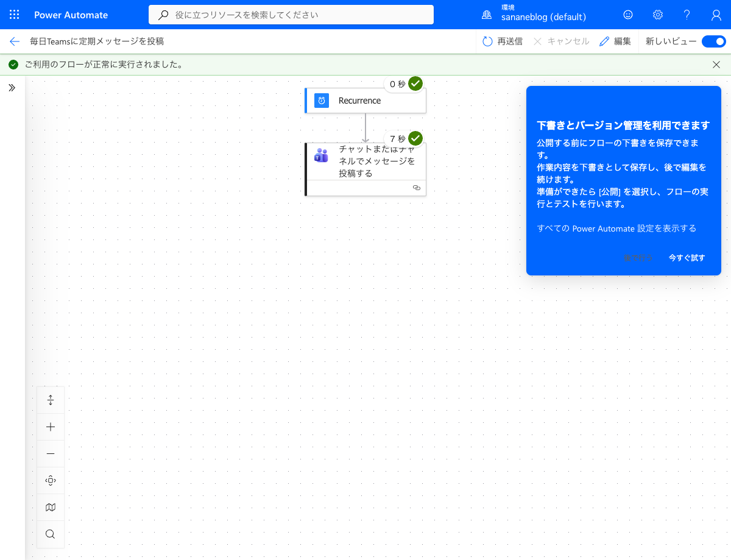This screenshot has width=731, height=560.
Task: Toggle the 新しいビュー switch
Action: pos(713,41)
